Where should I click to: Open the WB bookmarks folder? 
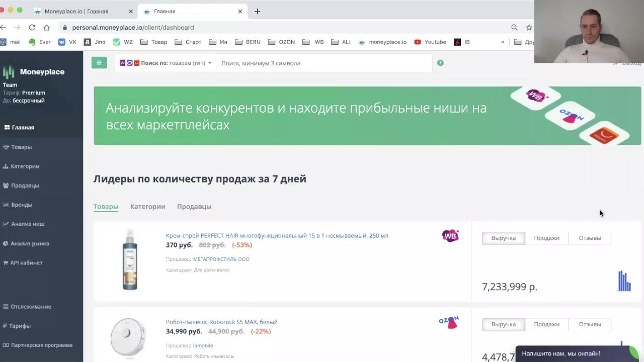pyautogui.click(x=313, y=42)
